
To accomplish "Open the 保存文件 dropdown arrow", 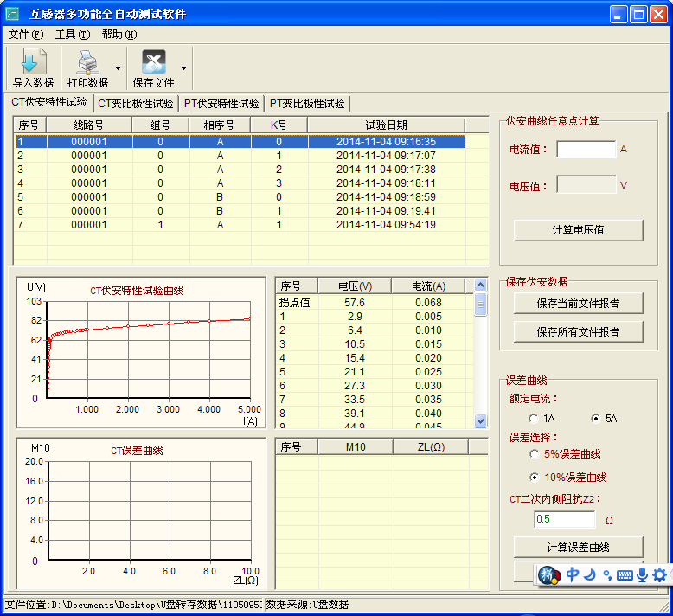I will (x=183, y=68).
